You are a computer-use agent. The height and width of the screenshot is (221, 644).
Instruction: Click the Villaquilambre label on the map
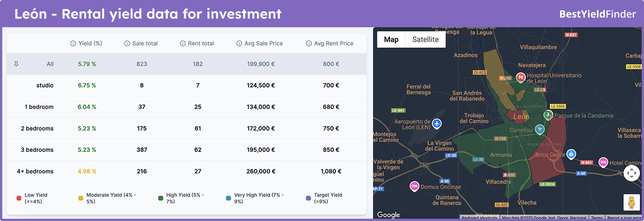538,47
